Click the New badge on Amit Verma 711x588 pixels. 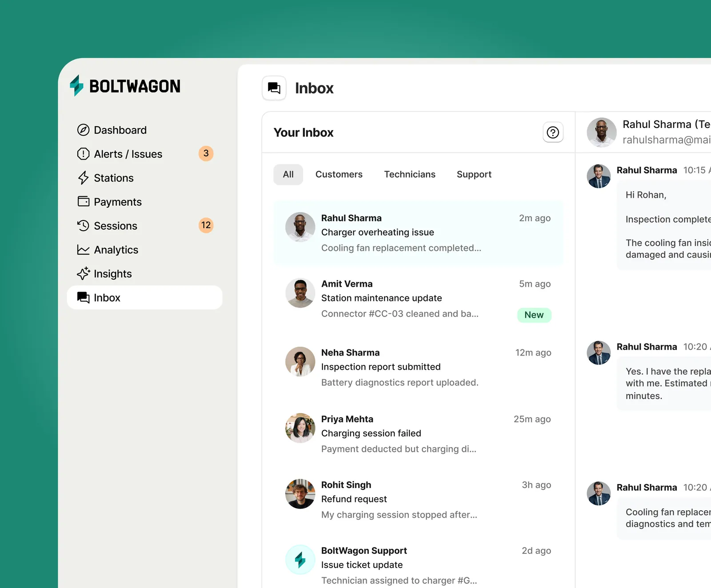coord(534,315)
